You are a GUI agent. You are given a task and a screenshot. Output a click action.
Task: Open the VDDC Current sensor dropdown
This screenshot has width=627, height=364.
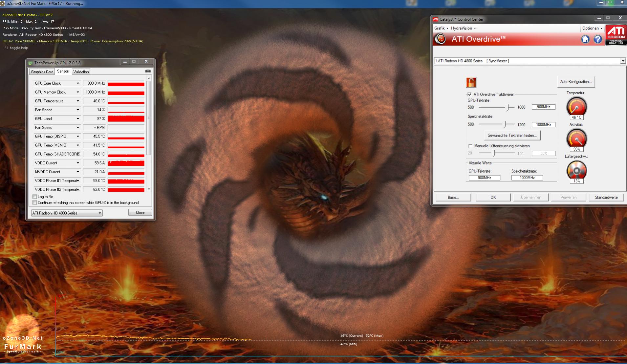click(78, 163)
